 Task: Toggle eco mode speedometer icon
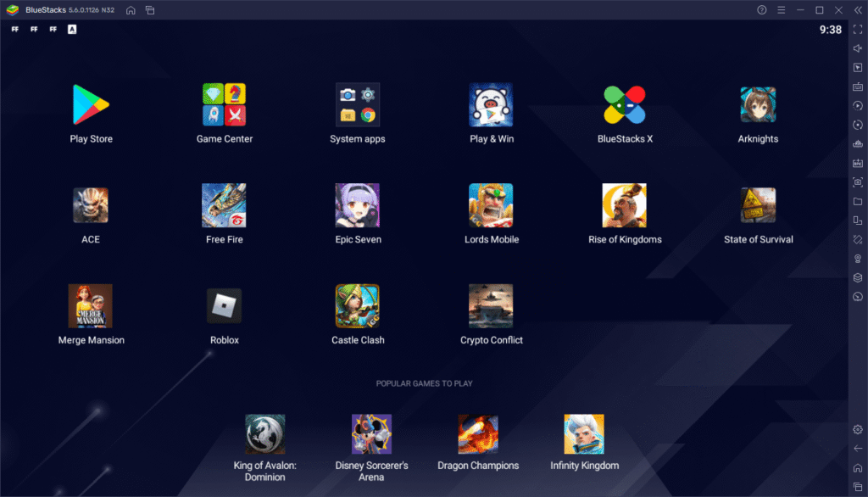[858, 297]
